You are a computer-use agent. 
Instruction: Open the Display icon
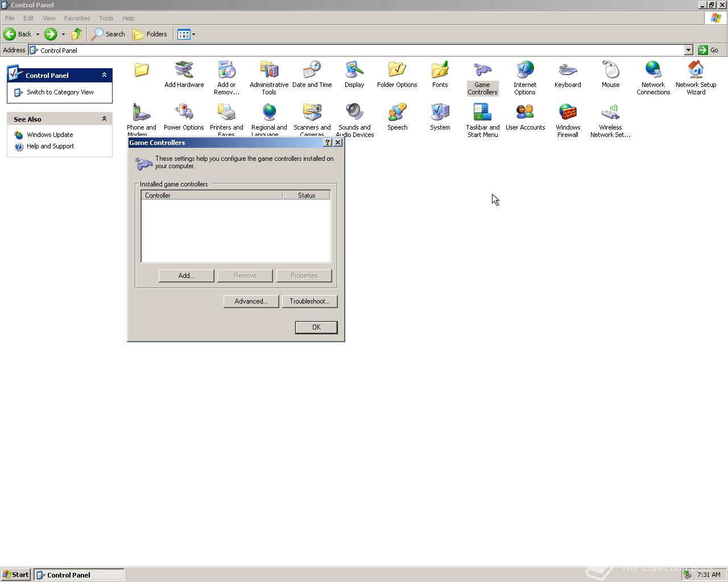click(354, 74)
